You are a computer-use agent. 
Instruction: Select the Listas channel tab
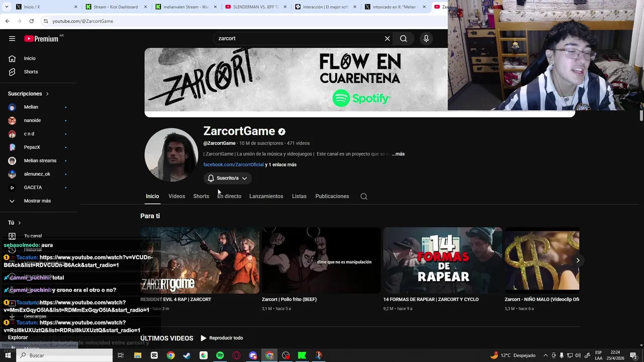click(x=299, y=196)
